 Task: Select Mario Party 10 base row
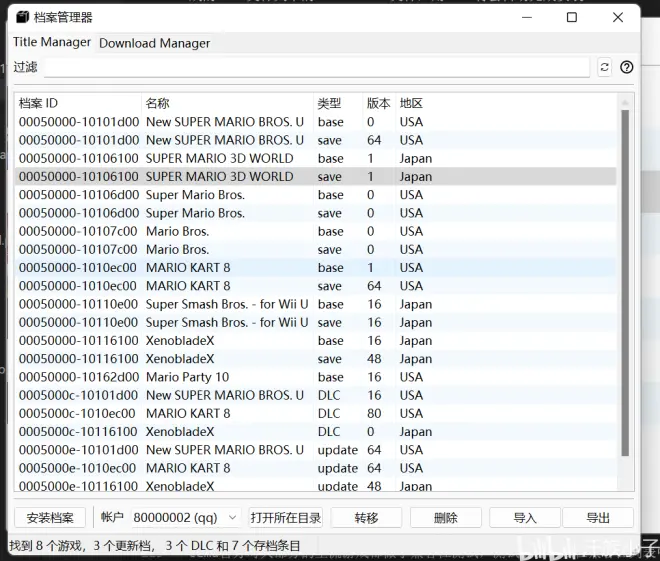tap(316, 377)
